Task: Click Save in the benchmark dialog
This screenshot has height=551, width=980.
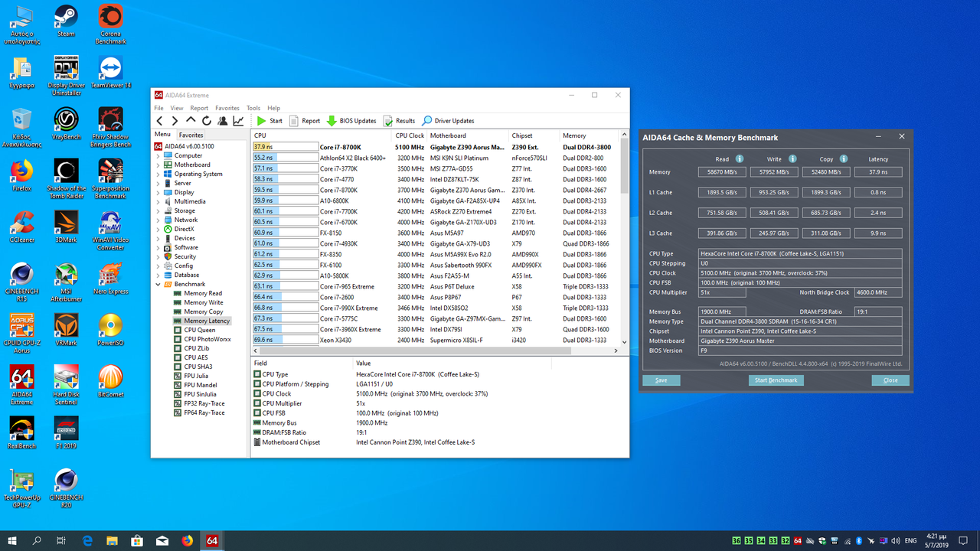Action: [x=661, y=380]
